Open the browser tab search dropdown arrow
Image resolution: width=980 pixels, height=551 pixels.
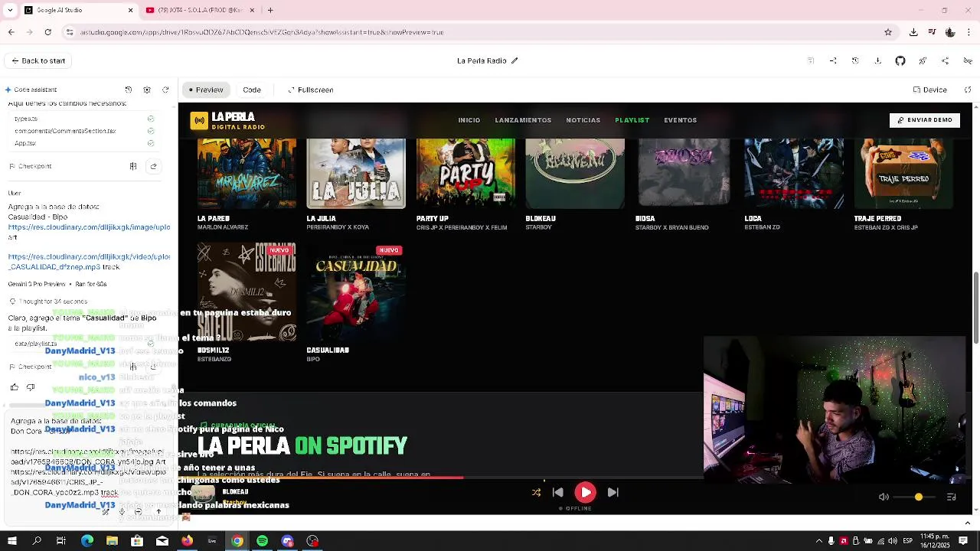pyautogui.click(x=10, y=10)
